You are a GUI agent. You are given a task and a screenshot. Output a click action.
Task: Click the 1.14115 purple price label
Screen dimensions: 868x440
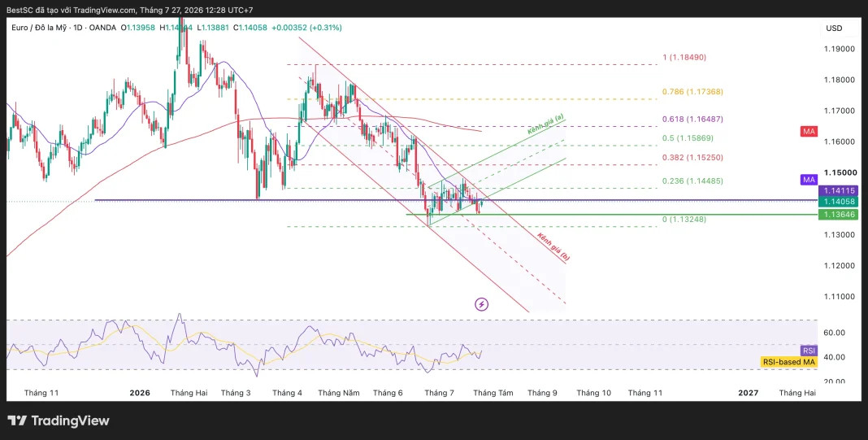coord(838,190)
